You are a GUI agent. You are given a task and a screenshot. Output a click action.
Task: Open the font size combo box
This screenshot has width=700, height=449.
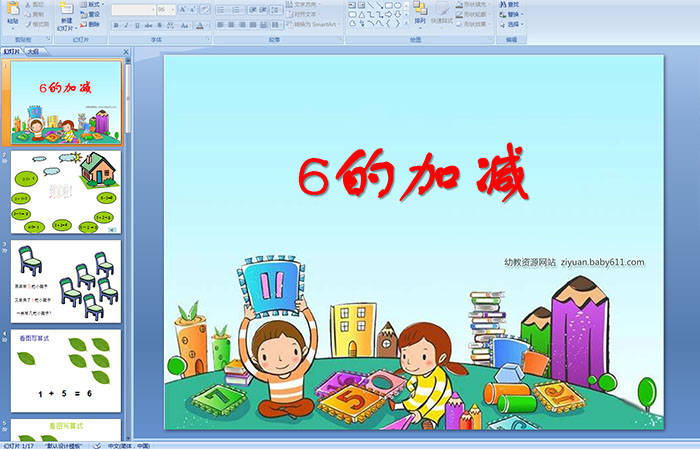coord(167,10)
